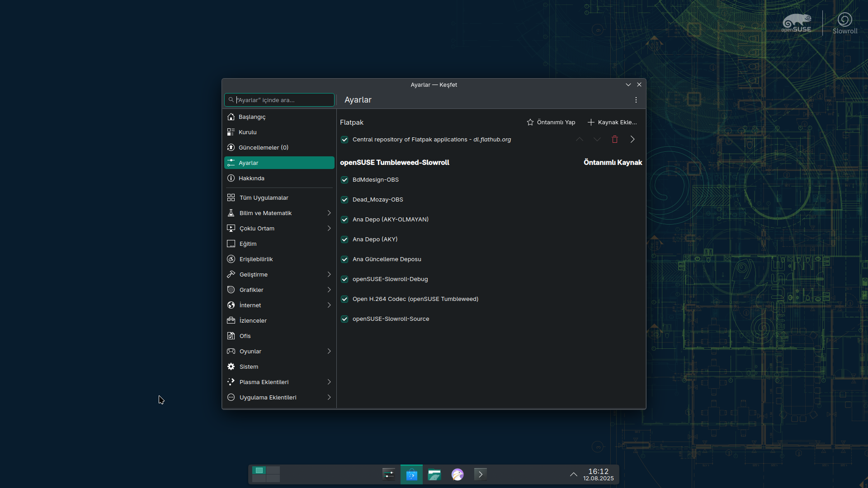Open the three-dot menu beside Ayarlar title
This screenshot has width=868, height=488.
(636, 100)
